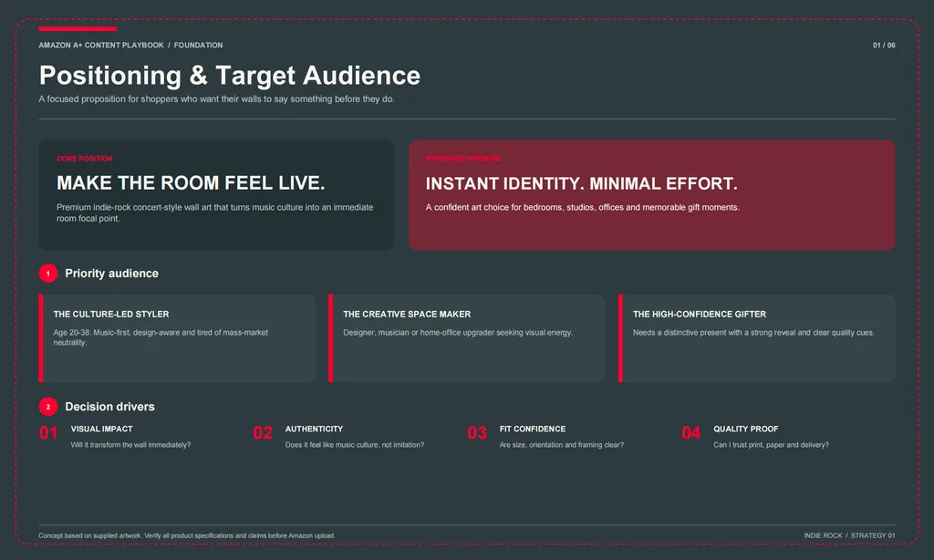
Task: Click the footer note 'Concept based on supplied artwork'
Action: [x=187, y=535]
